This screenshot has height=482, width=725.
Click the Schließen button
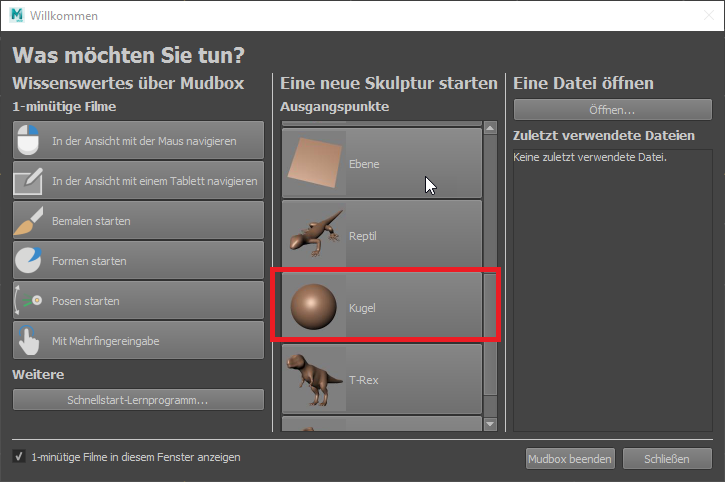pos(667,458)
